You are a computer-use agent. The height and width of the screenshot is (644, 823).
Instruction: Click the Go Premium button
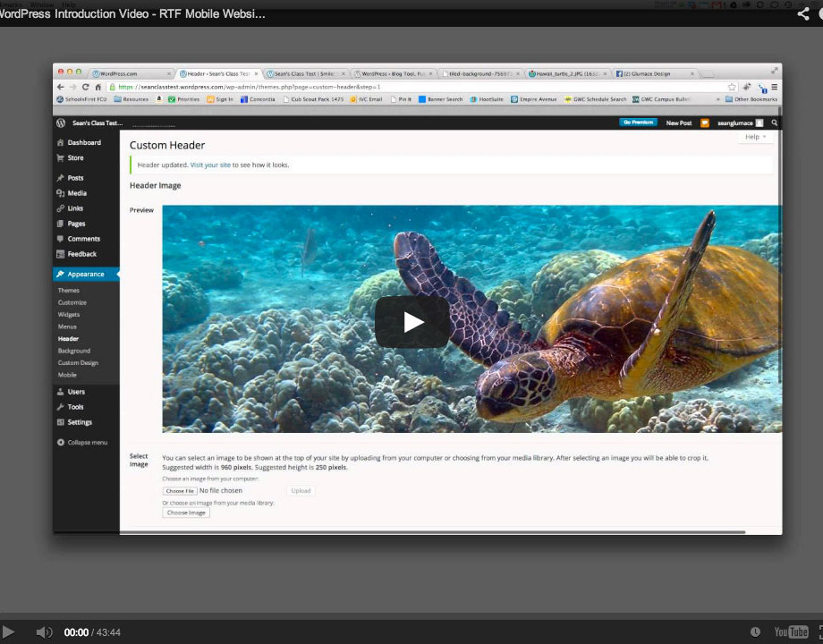click(x=638, y=123)
